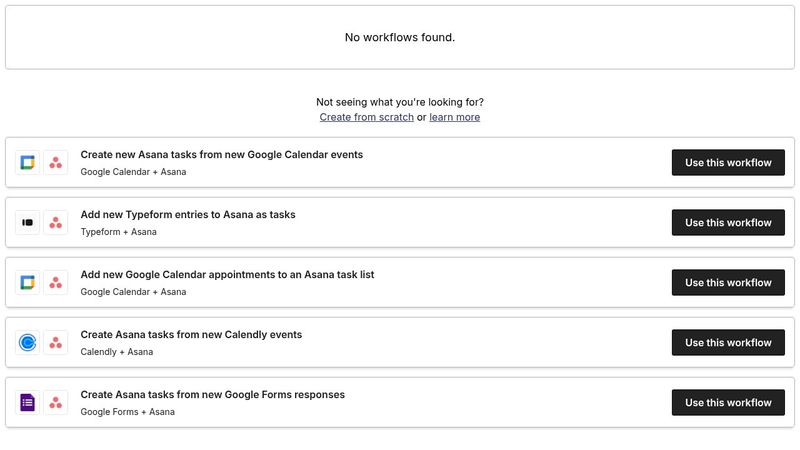Viewport: 800px width, 450px height.
Task: Click Asana icon in Google Forms workflow row
Action: (x=56, y=403)
